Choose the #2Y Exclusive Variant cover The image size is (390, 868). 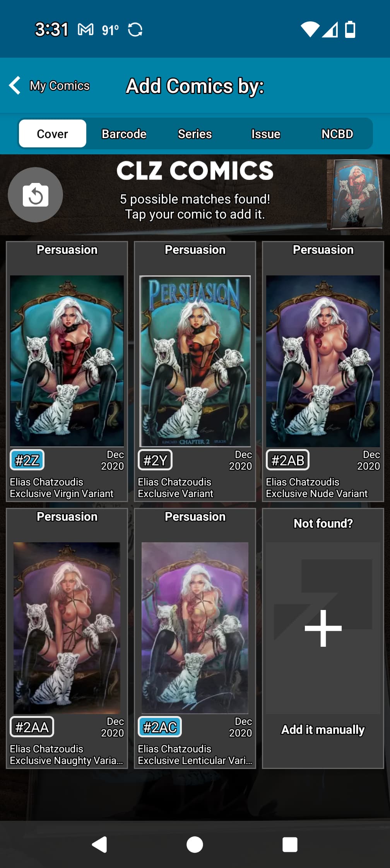click(195, 372)
